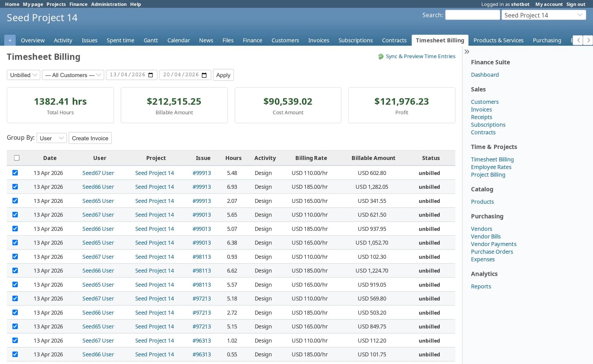Open issue #96313 in the 1.02 hours row
593x364 pixels.
point(202,341)
